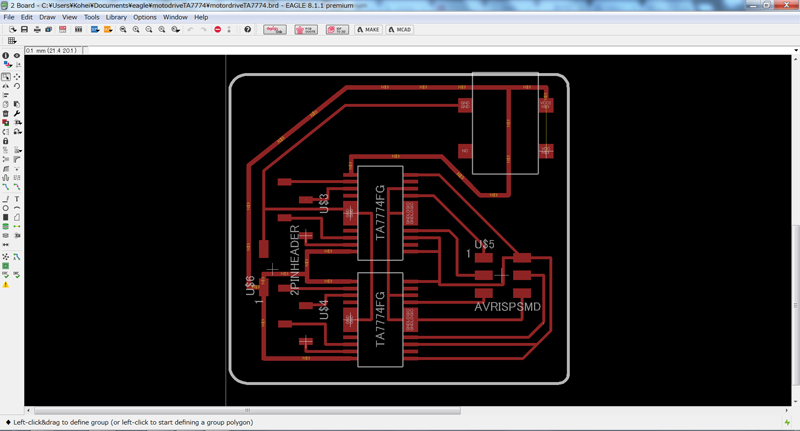Open the Errors warning triangle icon
Viewport: 800px width, 431px height.
pos(6,285)
